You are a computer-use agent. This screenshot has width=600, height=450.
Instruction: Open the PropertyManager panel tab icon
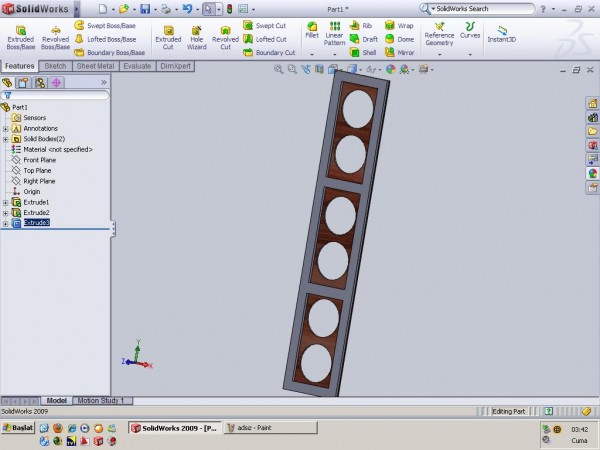click(22, 82)
